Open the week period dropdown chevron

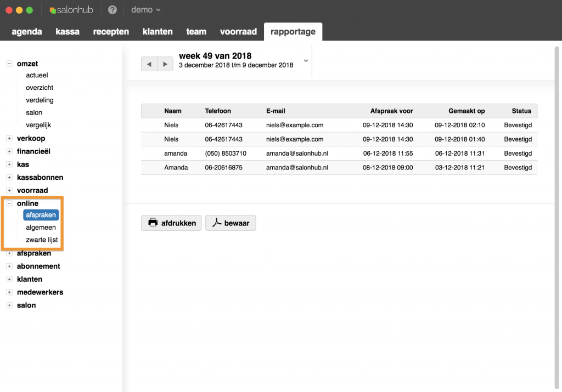[306, 61]
